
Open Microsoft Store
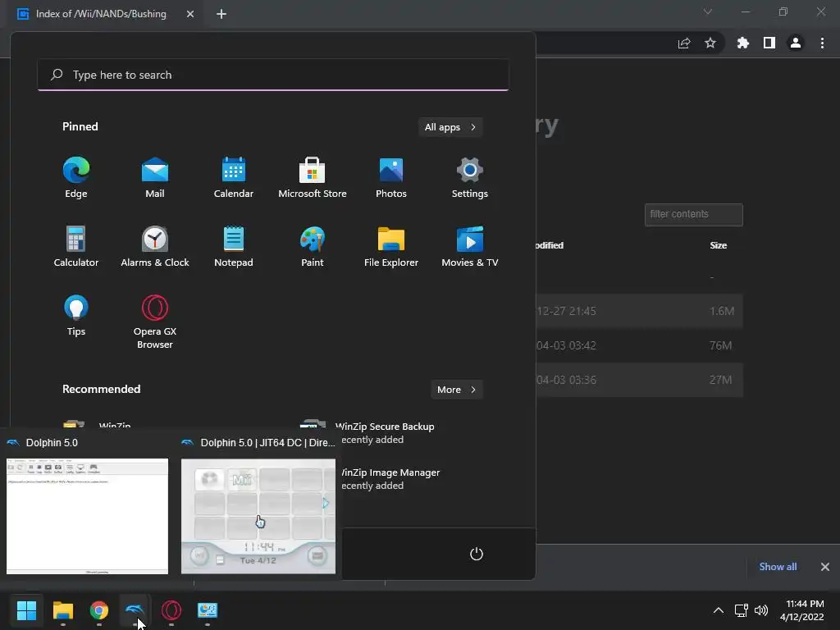[x=313, y=178]
